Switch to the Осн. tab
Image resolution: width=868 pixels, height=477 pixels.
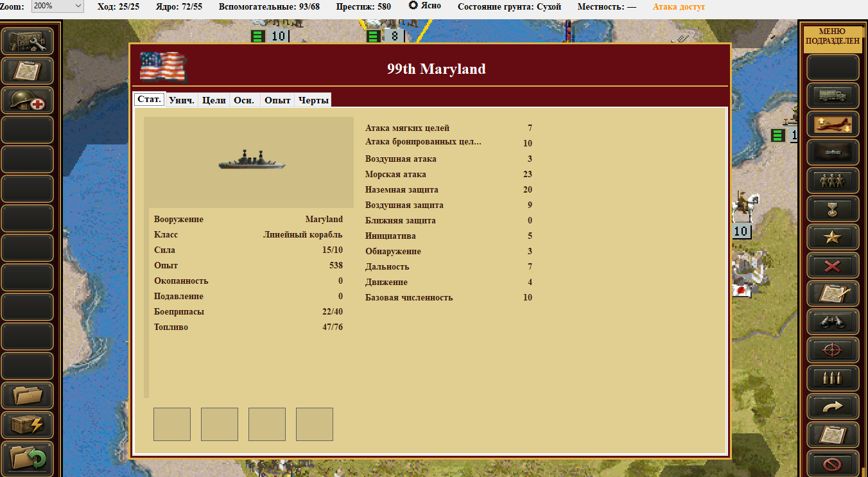point(244,100)
